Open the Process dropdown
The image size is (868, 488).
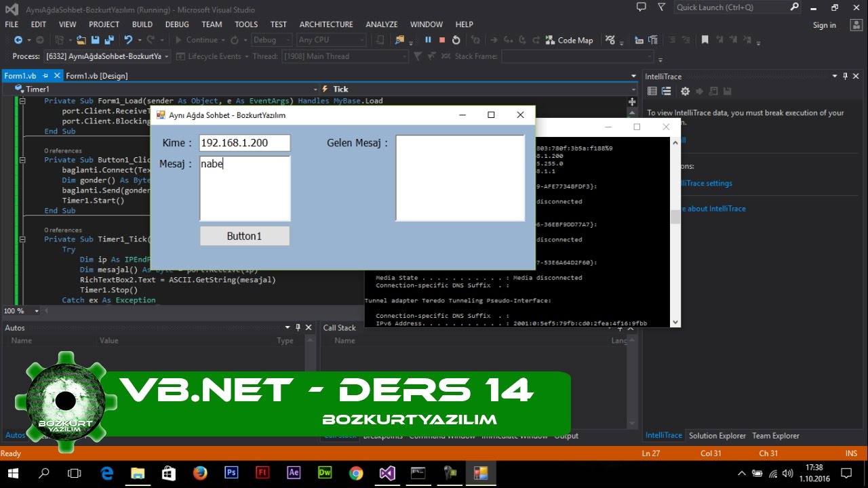108,56
